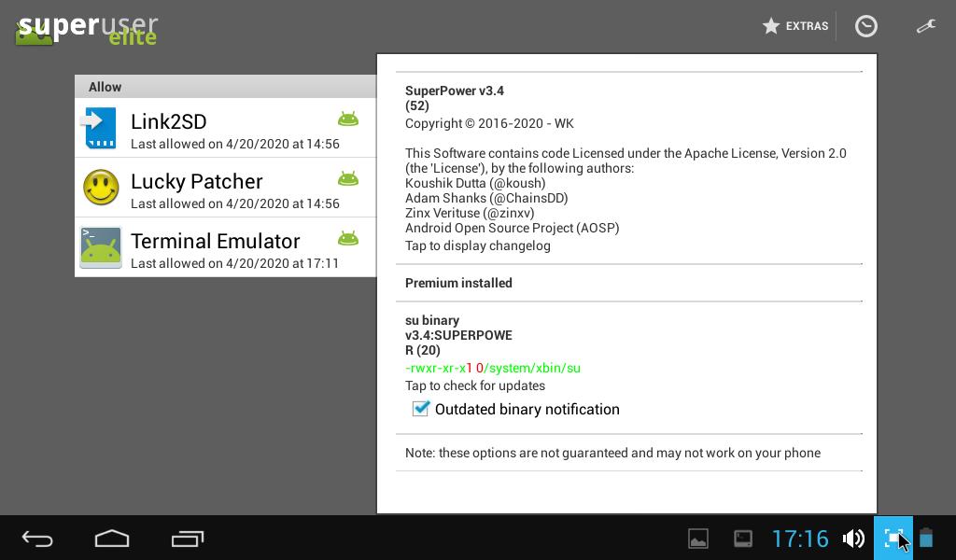Click the highlighted fullscreen icon in system bar

click(x=893, y=539)
